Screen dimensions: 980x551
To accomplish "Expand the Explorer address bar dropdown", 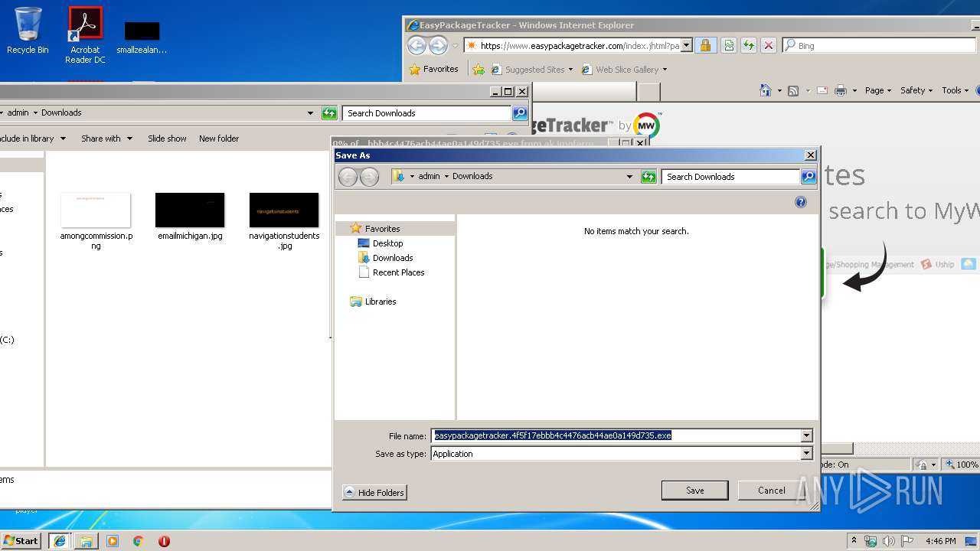I will [310, 113].
